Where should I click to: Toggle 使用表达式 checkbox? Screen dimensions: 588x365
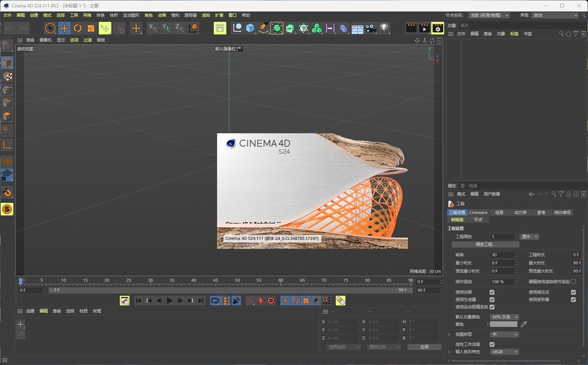pyautogui.click(x=573, y=292)
